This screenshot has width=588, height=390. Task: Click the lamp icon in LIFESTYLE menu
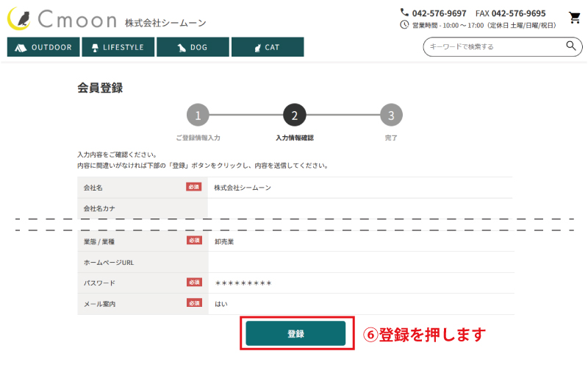coord(94,48)
